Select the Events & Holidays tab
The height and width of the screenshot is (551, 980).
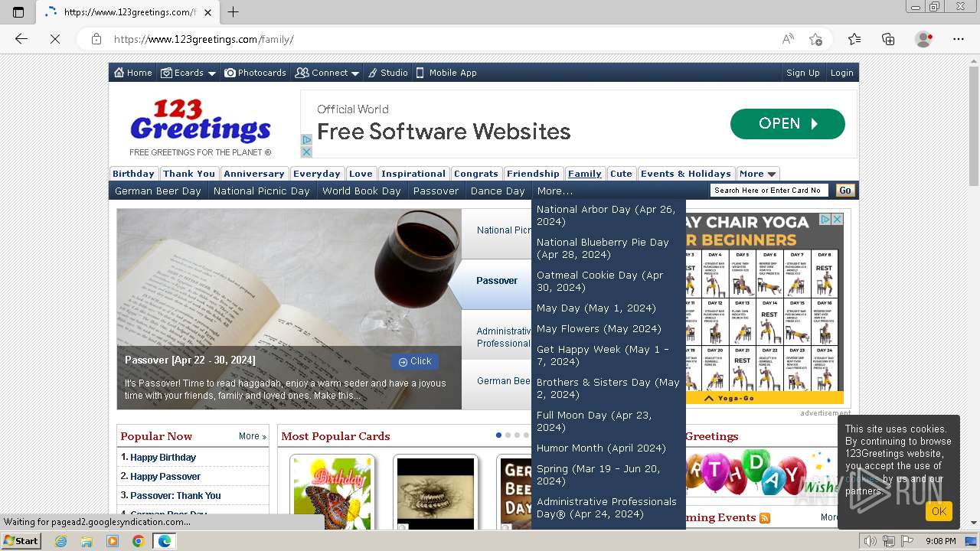(x=686, y=174)
